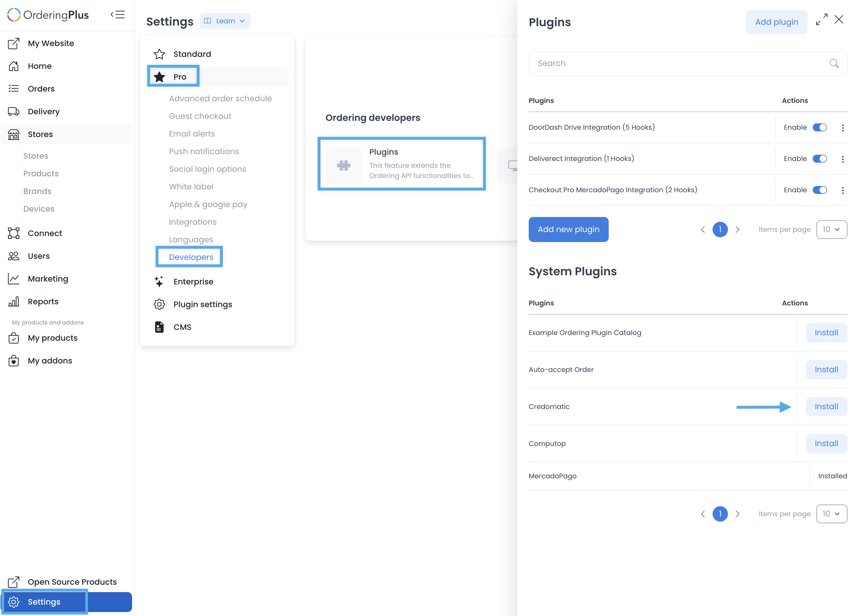This screenshot has height=616, width=852.
Task: Open Apple & google pay settings
Action: point(208,204)
